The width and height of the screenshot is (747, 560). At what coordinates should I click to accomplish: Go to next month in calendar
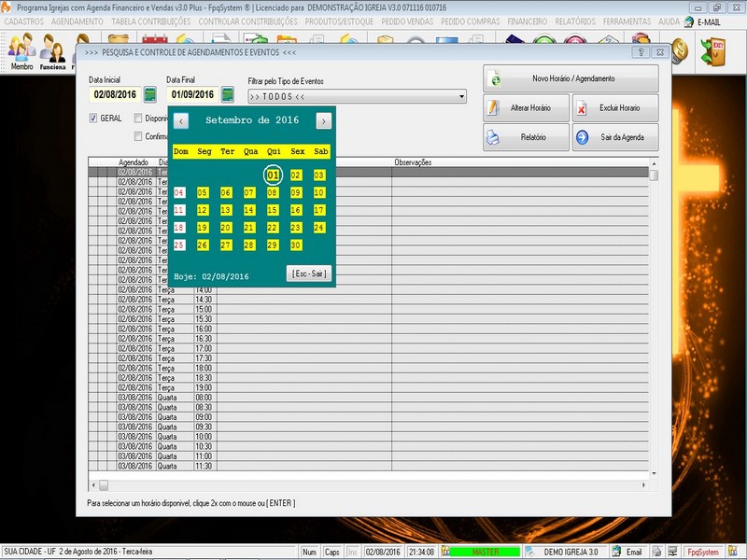click(323, 121)
